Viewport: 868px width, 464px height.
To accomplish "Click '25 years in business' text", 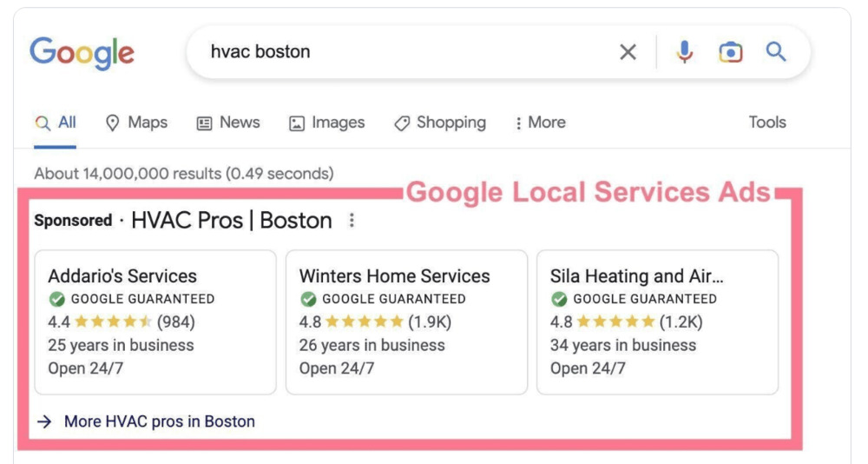I will pyautogui.click(x=121, y=345).
